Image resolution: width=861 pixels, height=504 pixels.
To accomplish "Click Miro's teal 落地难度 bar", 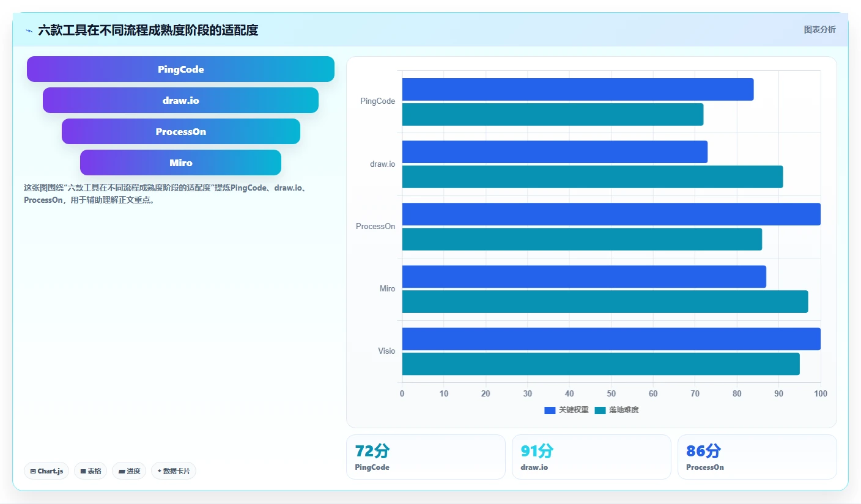I will [605, 301].
